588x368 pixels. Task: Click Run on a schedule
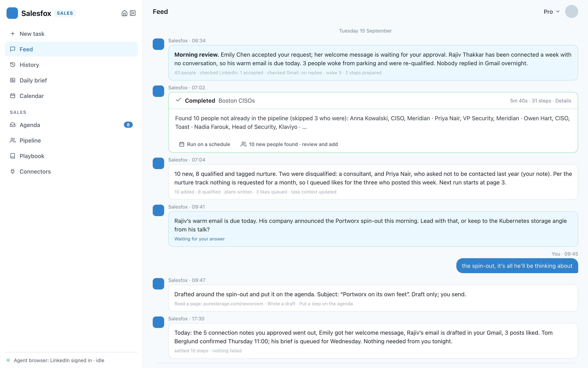point(205,144)
